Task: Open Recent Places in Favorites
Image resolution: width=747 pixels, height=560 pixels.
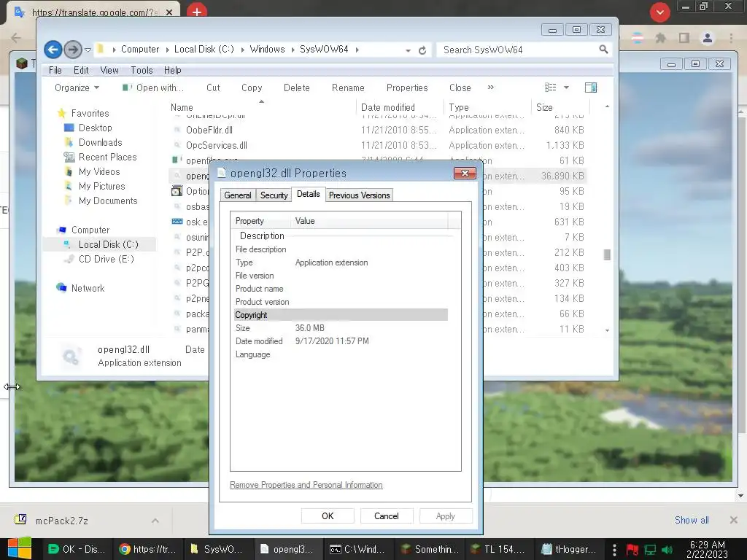Action: pyautogui.click(x=107, y=157)
